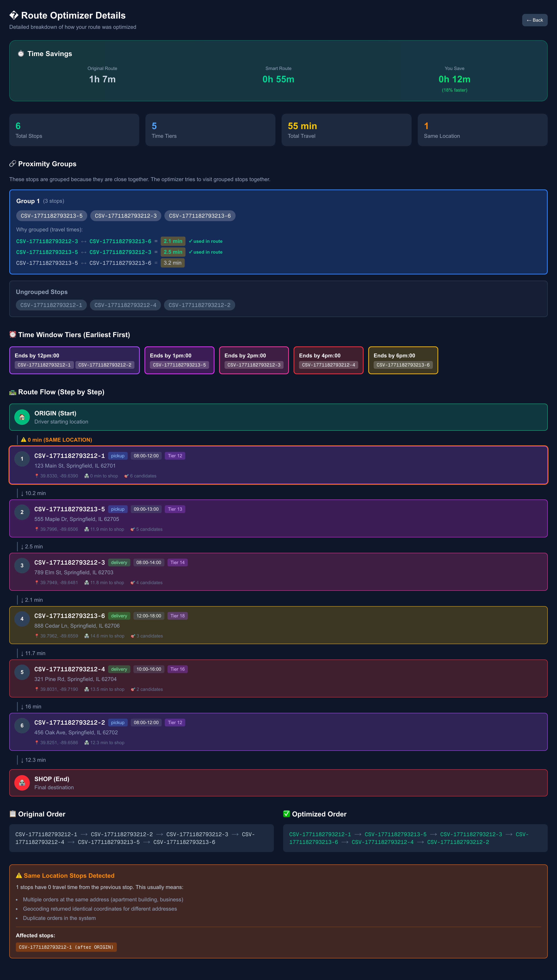The height and width of the screenshot is (980, 557).
Task: Click the home icon on ORIGIN (Start) row
Action: (22, 417)
